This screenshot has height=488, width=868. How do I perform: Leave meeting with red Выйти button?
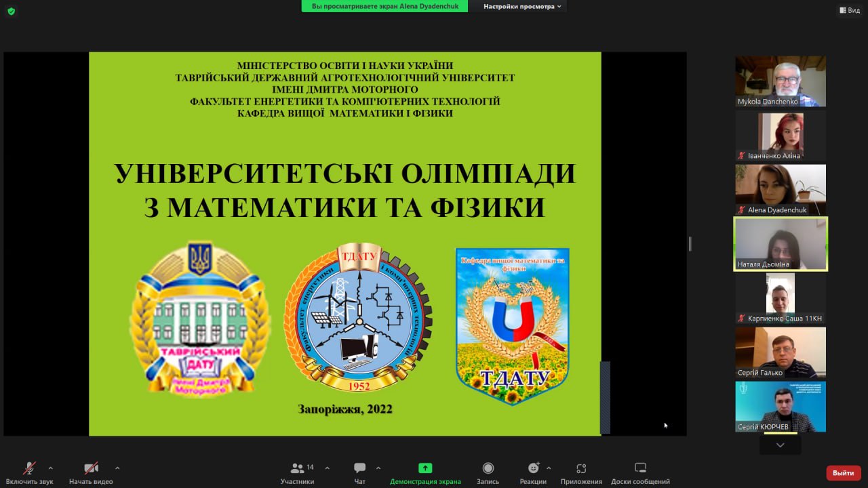[844, 472]
